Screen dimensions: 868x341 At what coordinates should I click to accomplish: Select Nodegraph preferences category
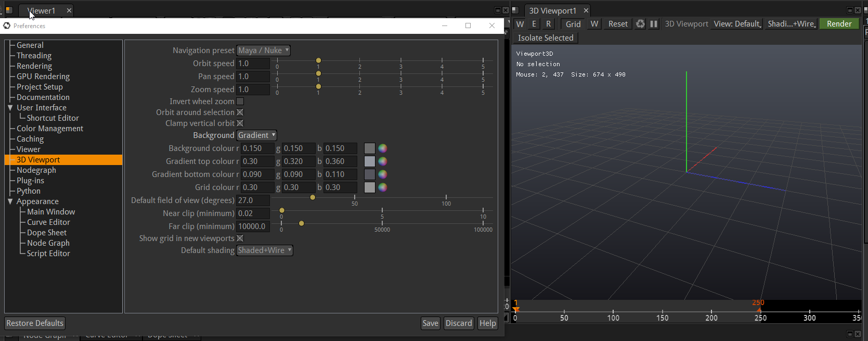click(36, 170)
